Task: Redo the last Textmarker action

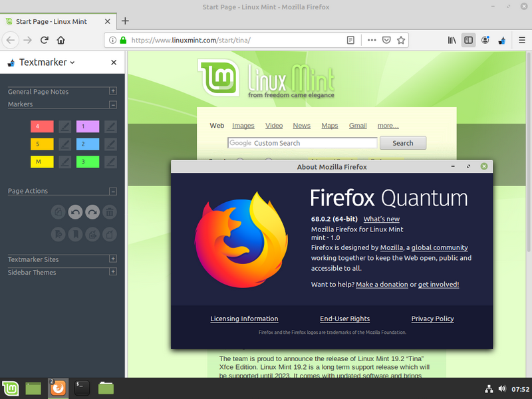Action: tap(92, 212)
